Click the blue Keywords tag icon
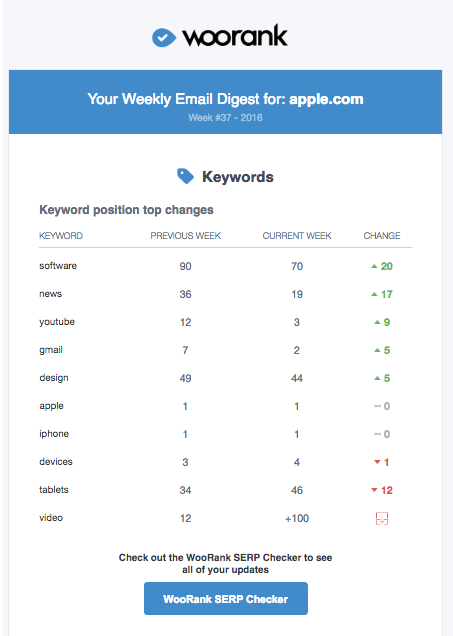 click(185, 176)
